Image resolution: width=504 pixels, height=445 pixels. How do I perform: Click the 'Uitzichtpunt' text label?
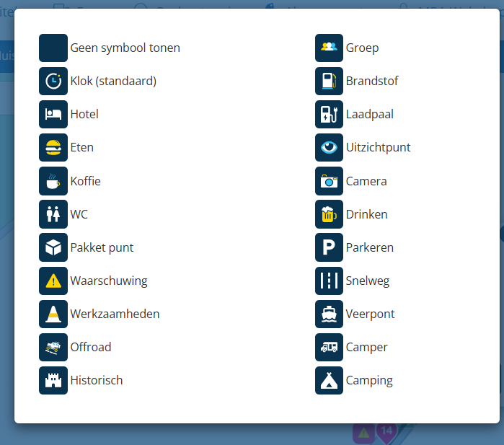[378, 148]
